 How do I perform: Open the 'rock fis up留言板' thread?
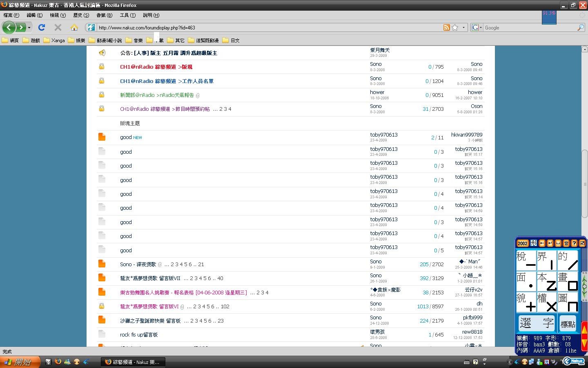[x=139, y=334]
